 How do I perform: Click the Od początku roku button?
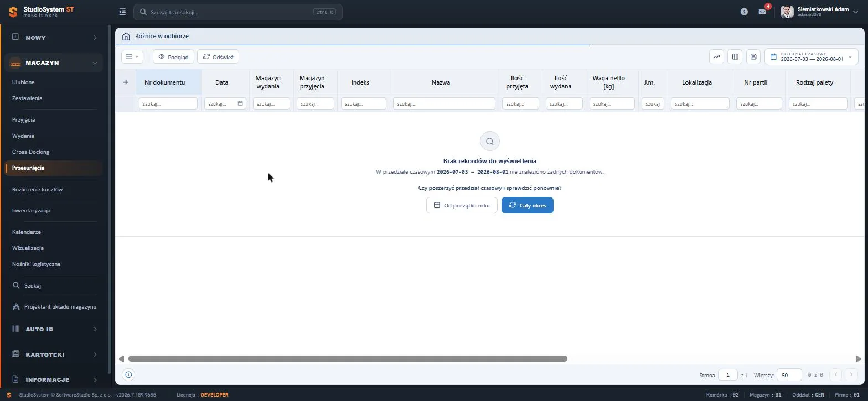click(x=462, y=205)
